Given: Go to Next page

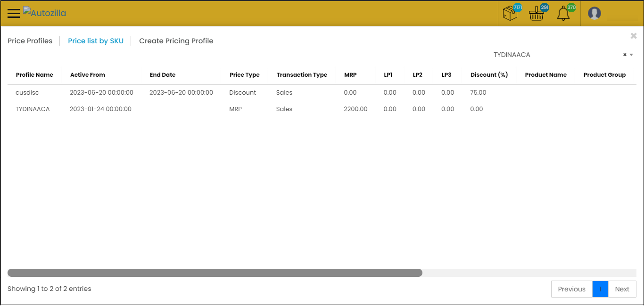Looking at the screenshot, I should pyautogui.click(x=622, y=289).
